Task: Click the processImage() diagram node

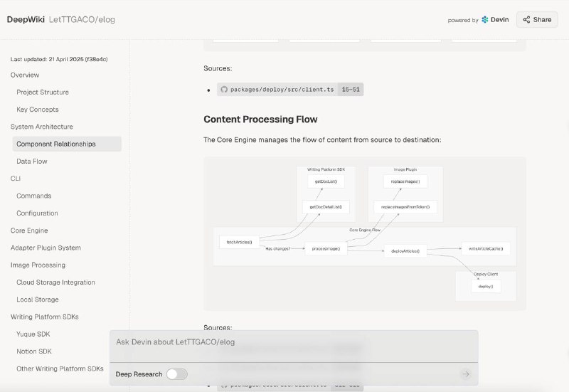Action: [325, 249]
